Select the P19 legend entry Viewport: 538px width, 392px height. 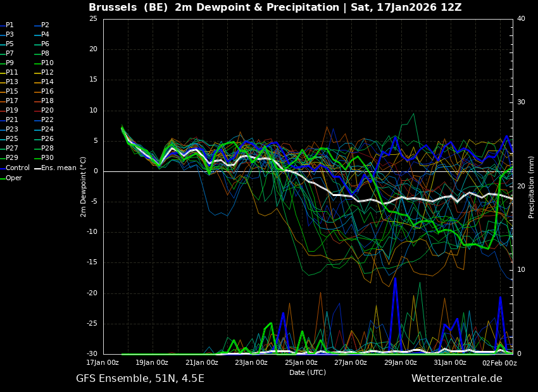(x=9, y=111)
